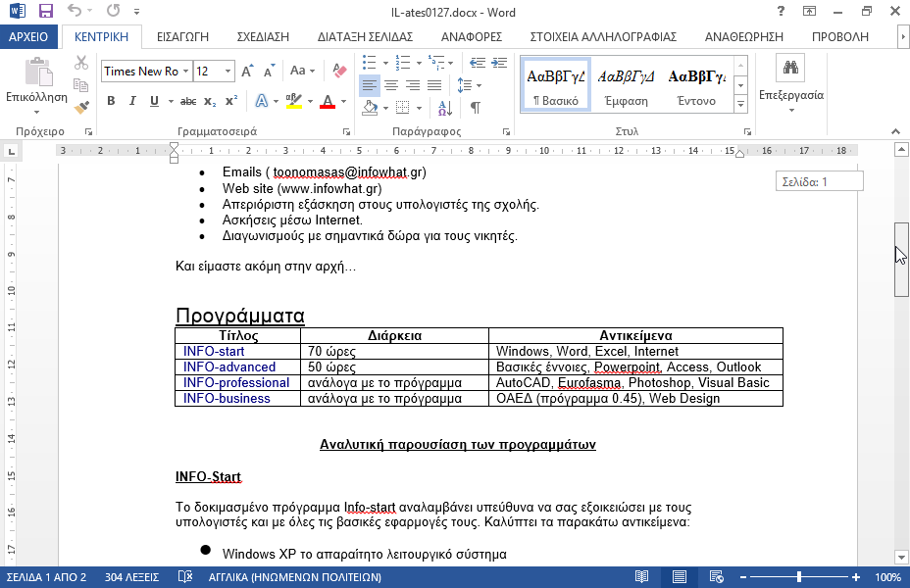Screen dimensions: 910x588
Task: Expand the Styles gallery More button
Action: 741,105
